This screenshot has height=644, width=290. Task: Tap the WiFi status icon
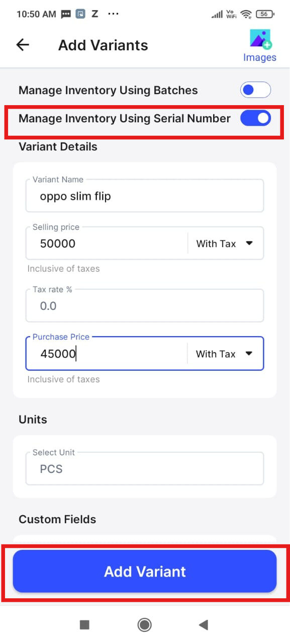(x=246, y=14)
